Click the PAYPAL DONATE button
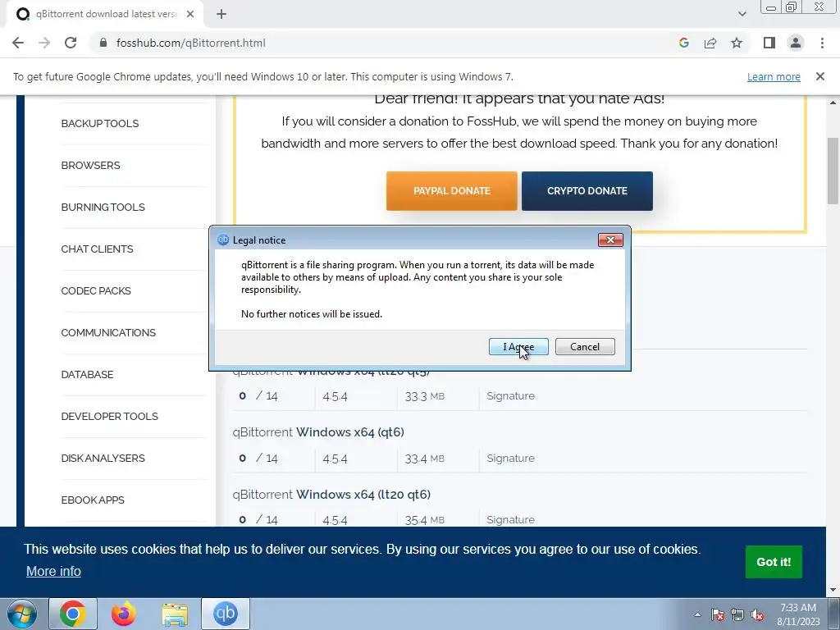Image resolution: width=840 pixels, height=630 pixels. [452, 190]
